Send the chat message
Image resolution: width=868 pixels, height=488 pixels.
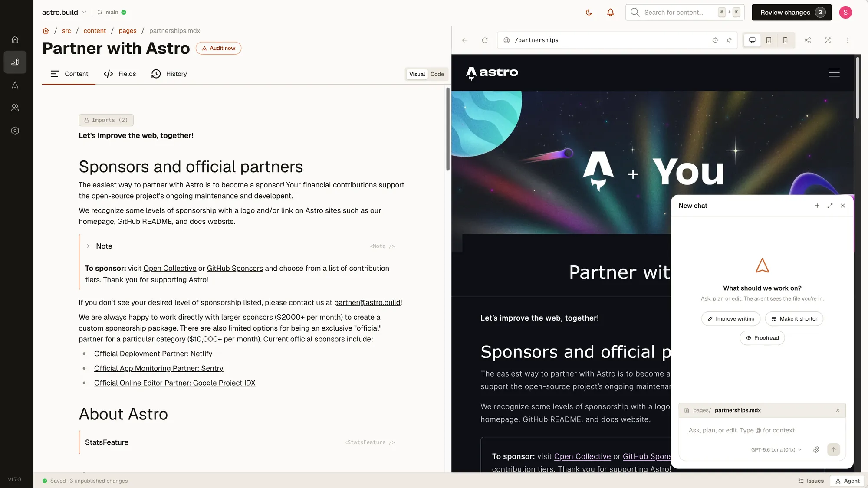[x=833, y=450]
